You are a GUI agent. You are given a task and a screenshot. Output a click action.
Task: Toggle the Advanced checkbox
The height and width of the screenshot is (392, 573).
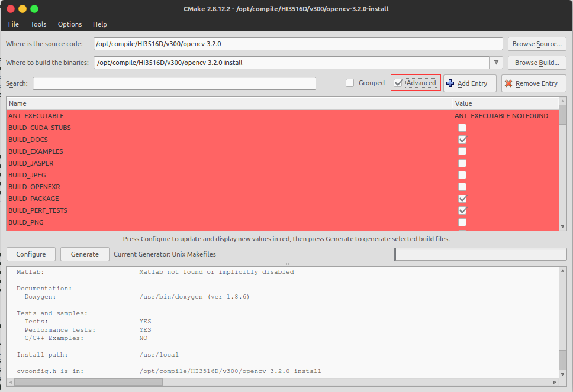click(399, 83)
